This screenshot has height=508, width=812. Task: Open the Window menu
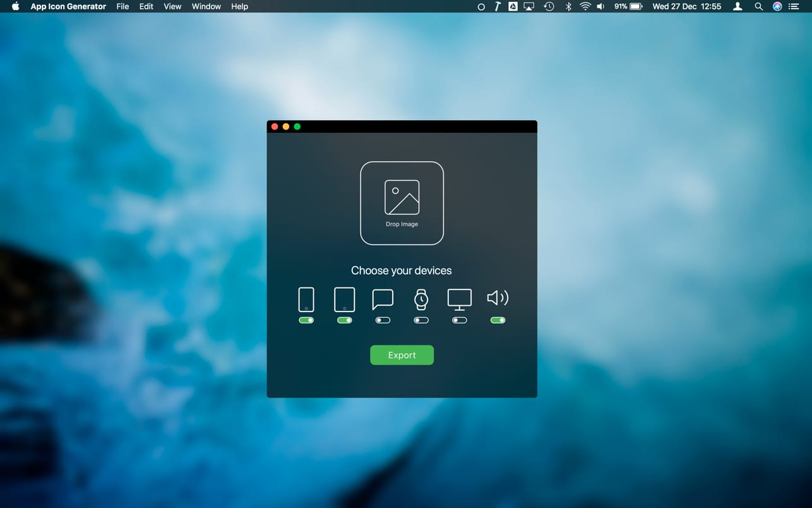(206, 6)
